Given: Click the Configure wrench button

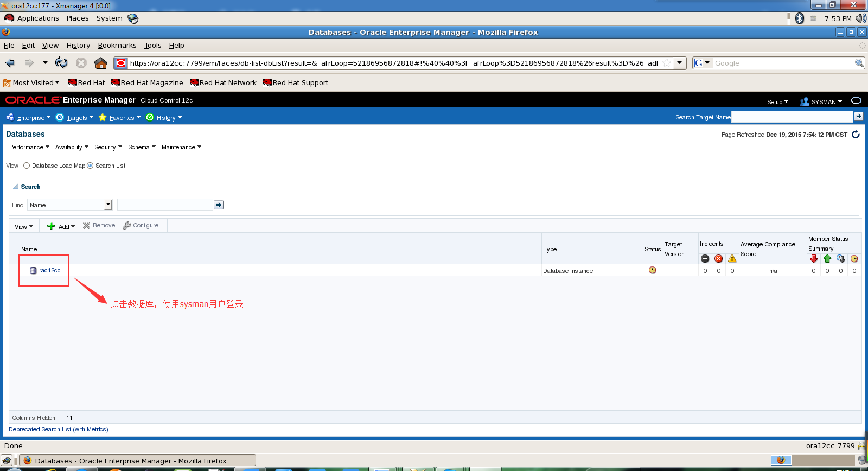Looking at the screenshot, I should pos(141,226).
